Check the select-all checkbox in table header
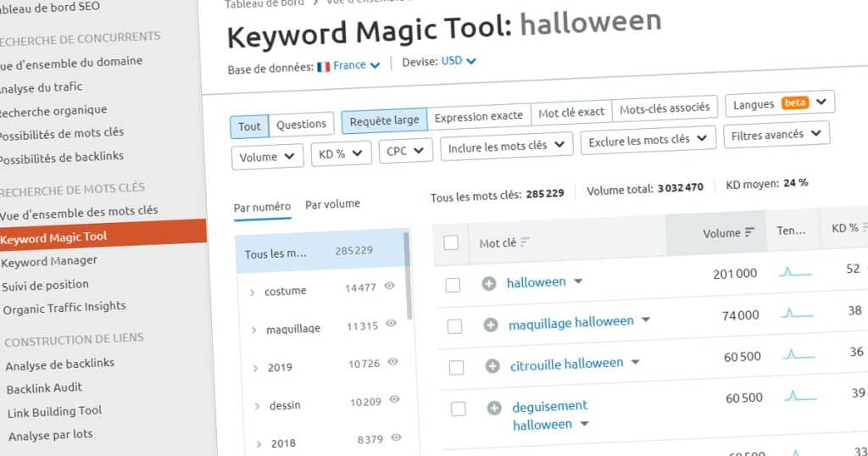Viewport: 868px width, 456px height. coord(451,242)
